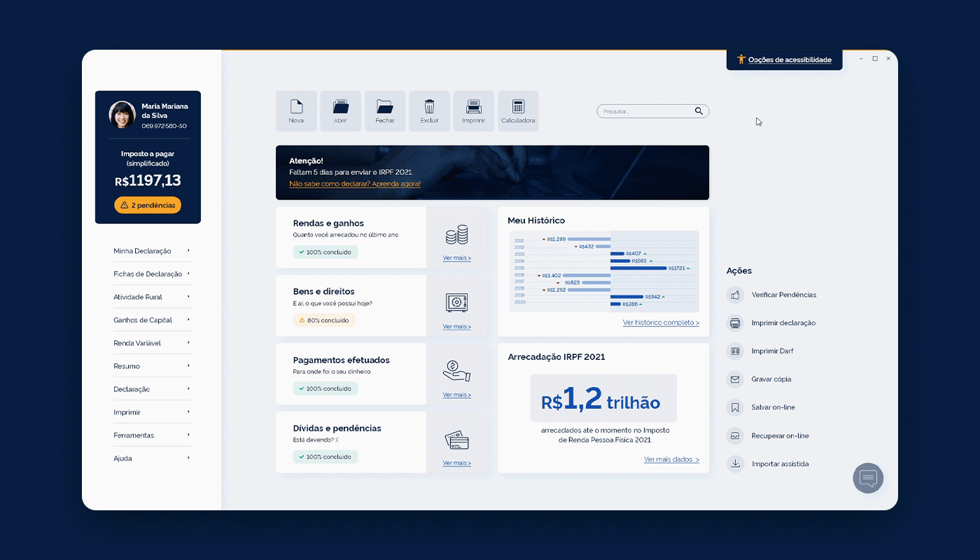Click the Salvar on-line action label
Screen dimensions: 980x560
pyautogui.click(x=773, y=407)
